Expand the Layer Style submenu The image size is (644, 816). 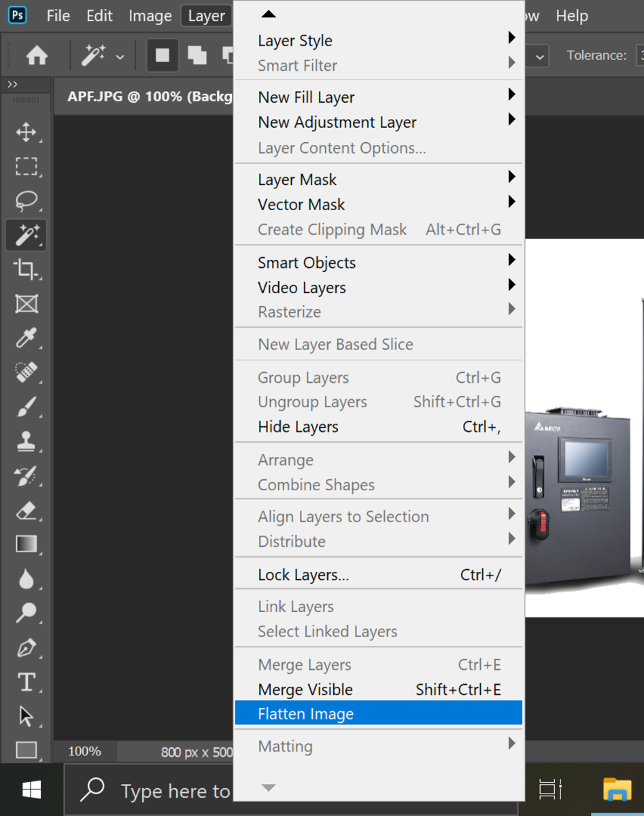[378, 40]
